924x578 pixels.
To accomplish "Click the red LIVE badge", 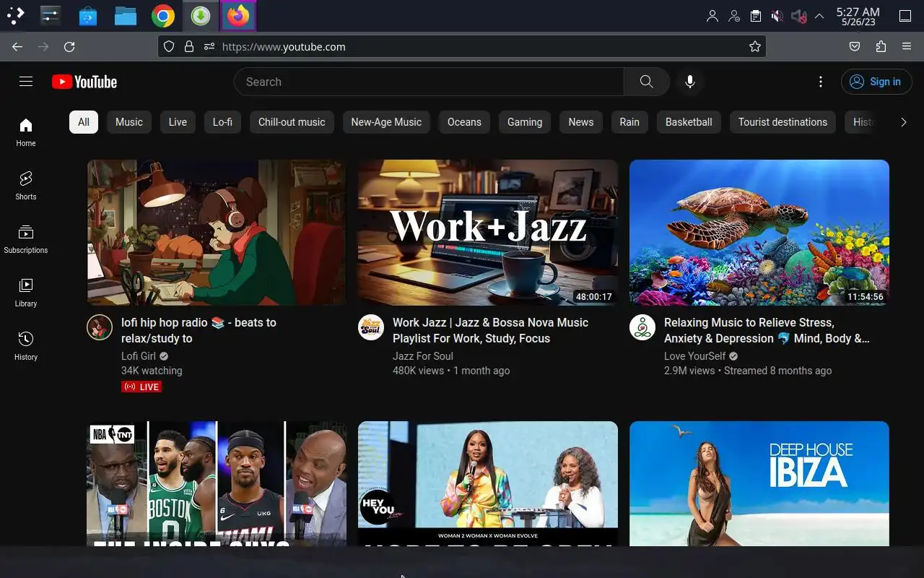I will coord(141,387).
